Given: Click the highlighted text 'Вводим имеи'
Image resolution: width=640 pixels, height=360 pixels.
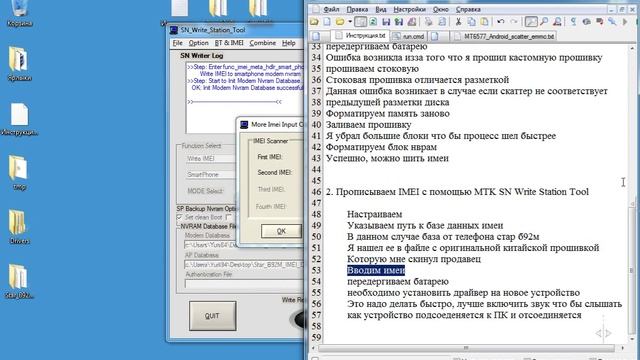Looking at the screenshot, I should click(x=376, y=270).
